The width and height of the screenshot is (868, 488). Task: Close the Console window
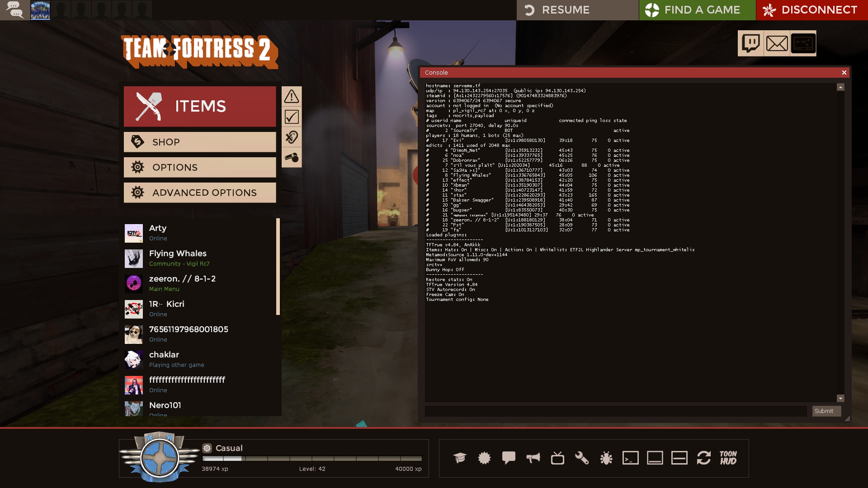point(844,73)
